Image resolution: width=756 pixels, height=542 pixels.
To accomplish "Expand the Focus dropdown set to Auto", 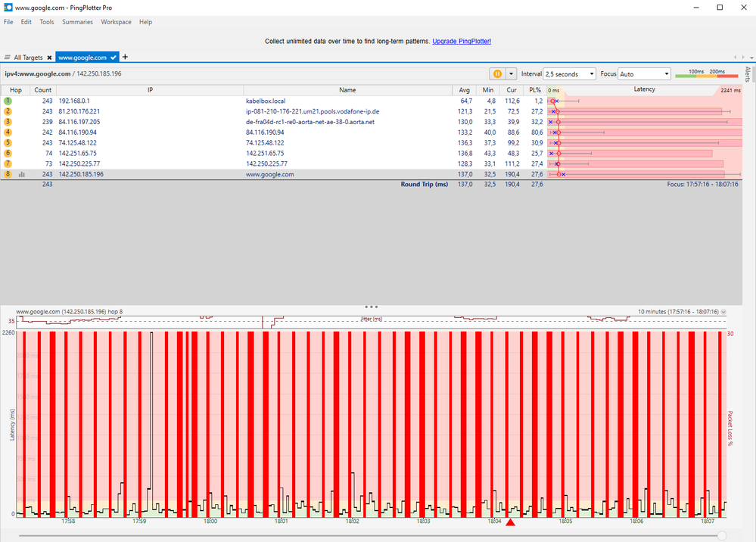I will coord(644,73).
